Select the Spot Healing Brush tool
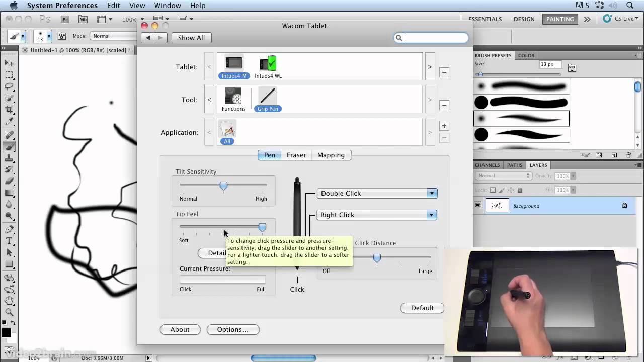The height and width of the screenshot is (362, 644). [x=9, y=135]
